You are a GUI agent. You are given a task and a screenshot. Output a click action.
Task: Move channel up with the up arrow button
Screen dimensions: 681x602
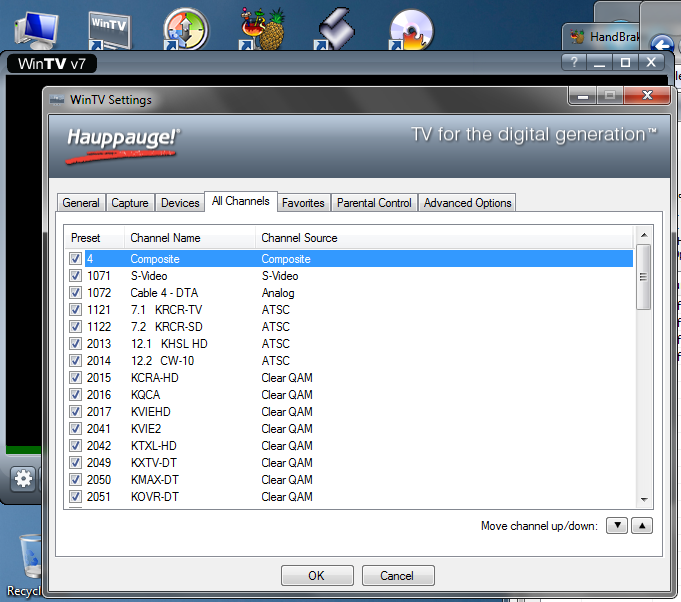[x=642, y=526]
